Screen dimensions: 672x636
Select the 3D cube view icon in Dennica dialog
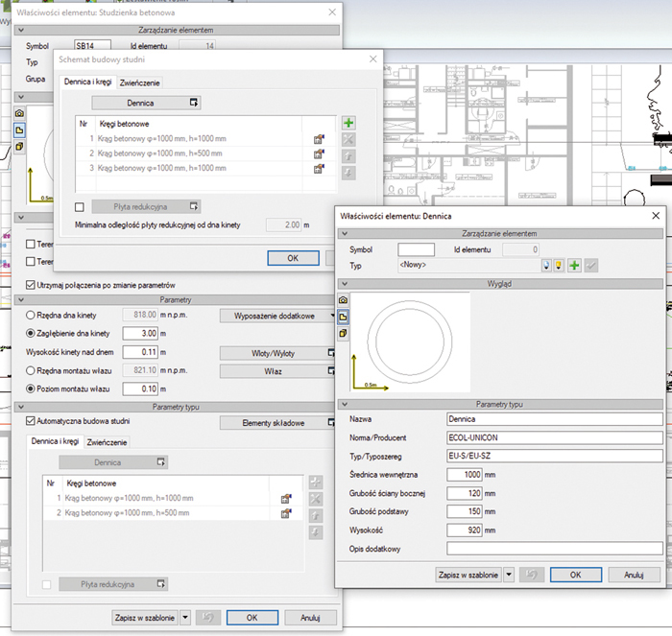coord(345,332)
